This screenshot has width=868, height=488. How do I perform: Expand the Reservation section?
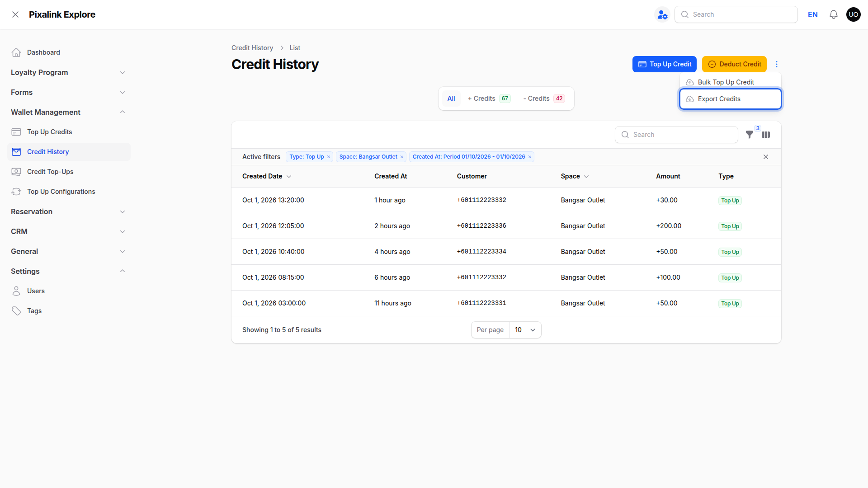click(x=69, y=211)
